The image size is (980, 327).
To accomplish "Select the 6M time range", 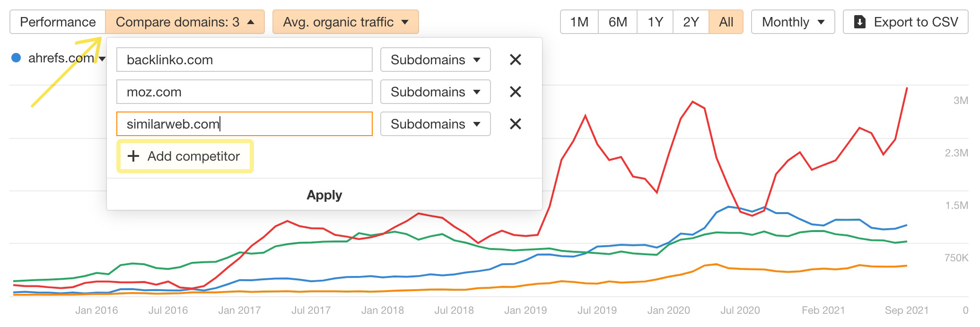I will [x=617, y=22].
